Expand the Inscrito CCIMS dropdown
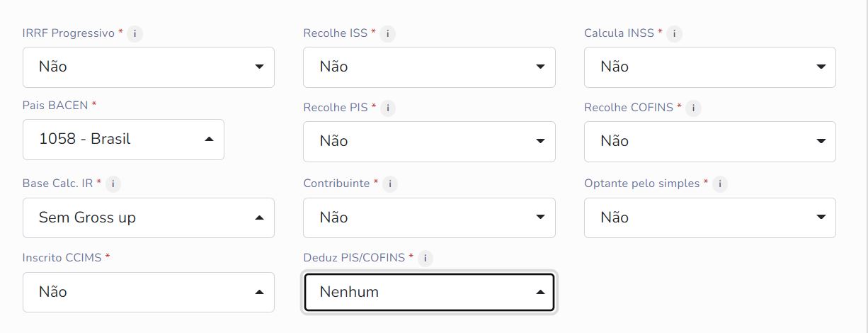Screen dimensions: 868x333 click(149, 292)
